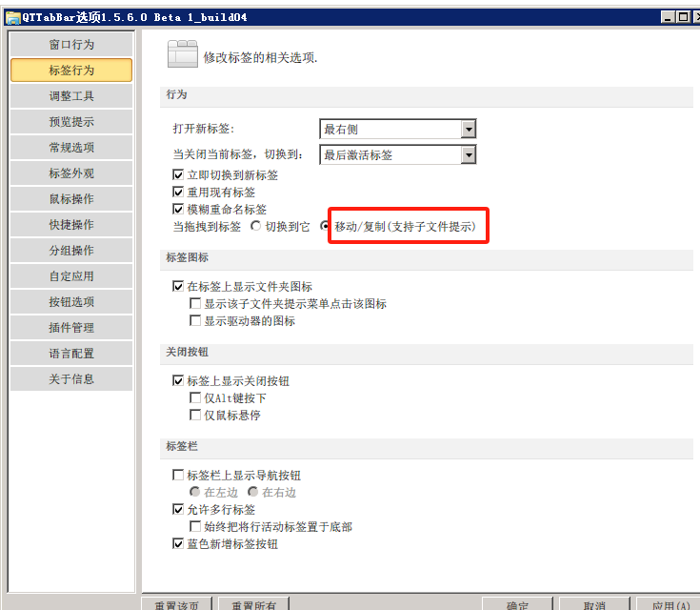Uncheck 立即切换到新标签
700x610 pixels.
pos(178,174)
